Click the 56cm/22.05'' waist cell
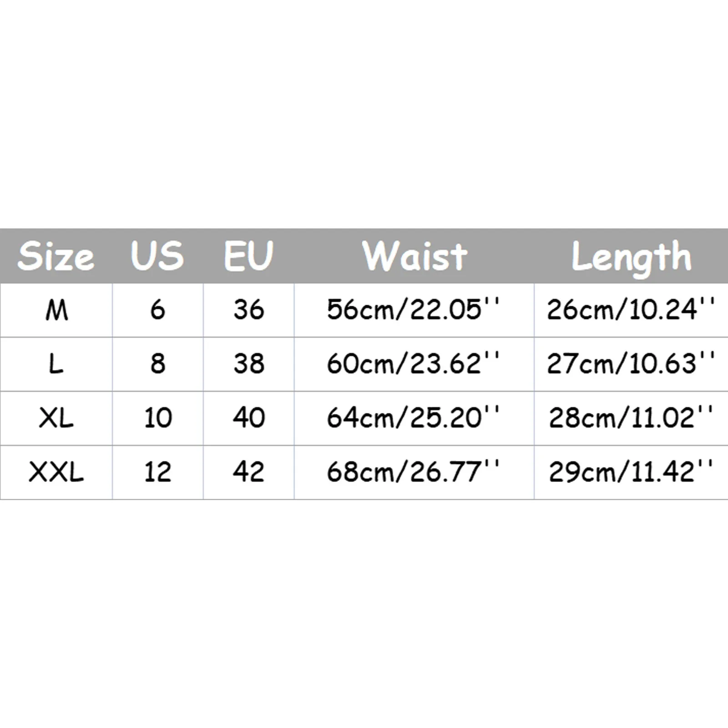Screen dimensions: 728x728 point(414,310)
